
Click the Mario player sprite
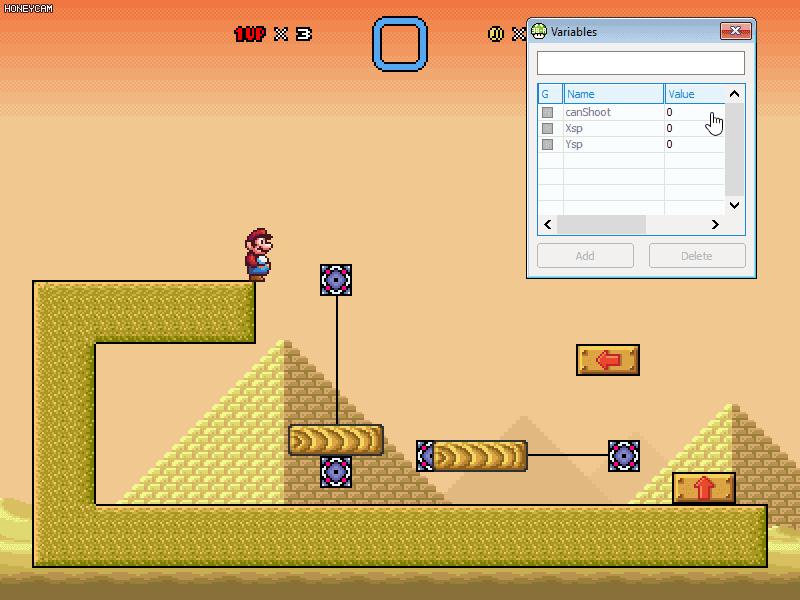point(259,255)
